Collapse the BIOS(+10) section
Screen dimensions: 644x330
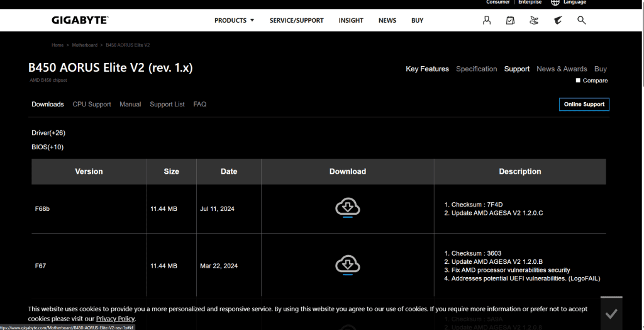pyautogui.click(x=48, y=147)
